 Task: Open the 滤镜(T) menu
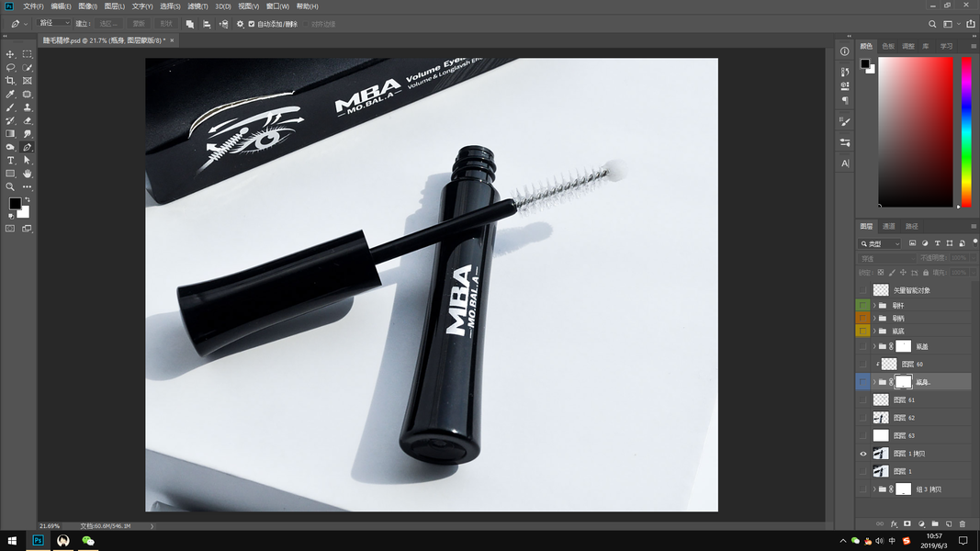coord(197,6)
